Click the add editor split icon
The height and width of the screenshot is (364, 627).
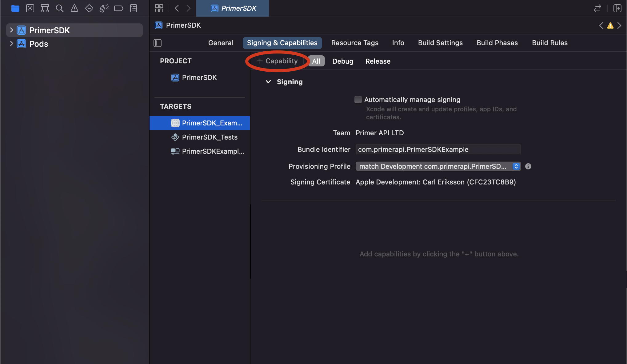coord(617,8)
